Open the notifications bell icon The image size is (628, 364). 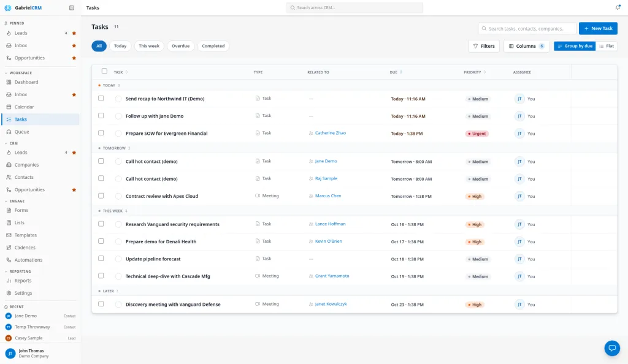pos(618,7)
